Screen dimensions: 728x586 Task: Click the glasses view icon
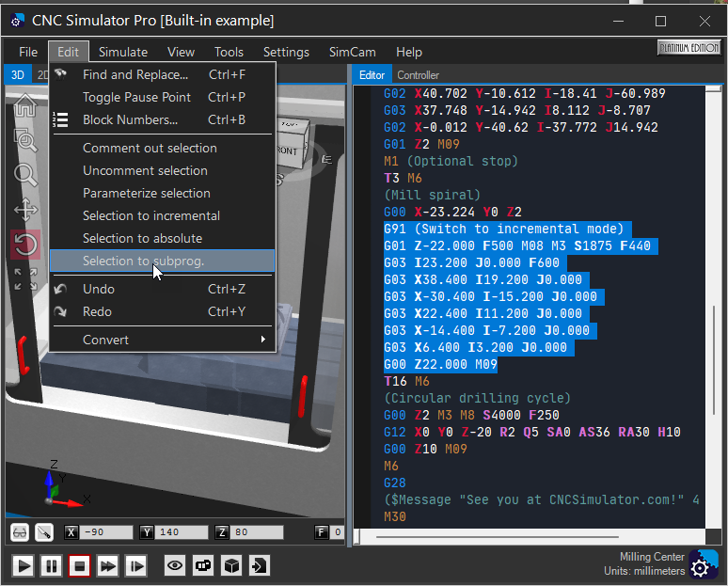[x=20, y=532]
